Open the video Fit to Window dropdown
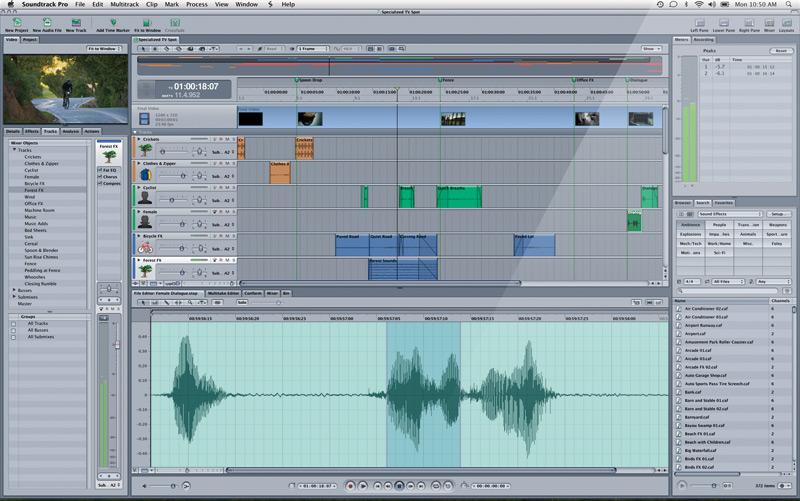800x501 pixels. pyautogui.click(x=105, y=48)
